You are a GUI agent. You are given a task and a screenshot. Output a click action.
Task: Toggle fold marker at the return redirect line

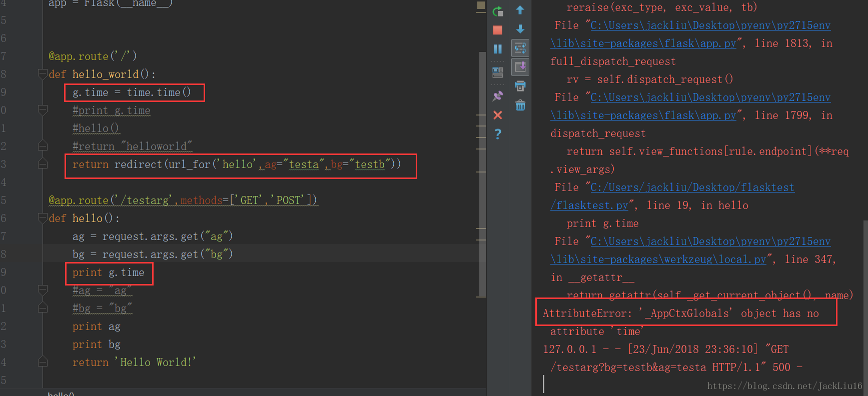[43, 164]
